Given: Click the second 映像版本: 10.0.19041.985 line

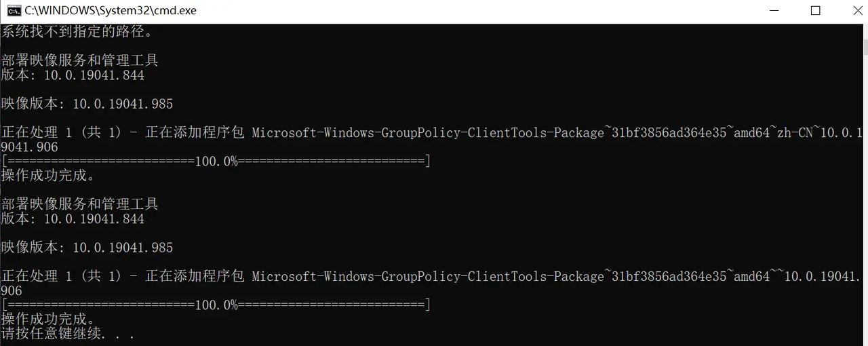Looking at the screenshot, I should [87, 248].
